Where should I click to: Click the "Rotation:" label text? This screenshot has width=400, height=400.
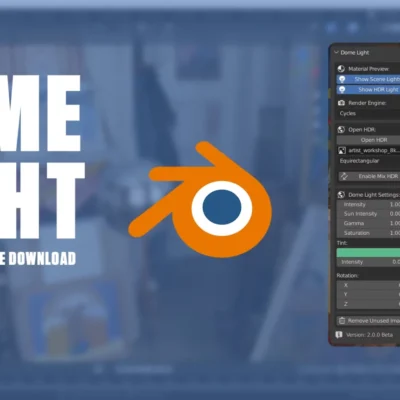347,276
